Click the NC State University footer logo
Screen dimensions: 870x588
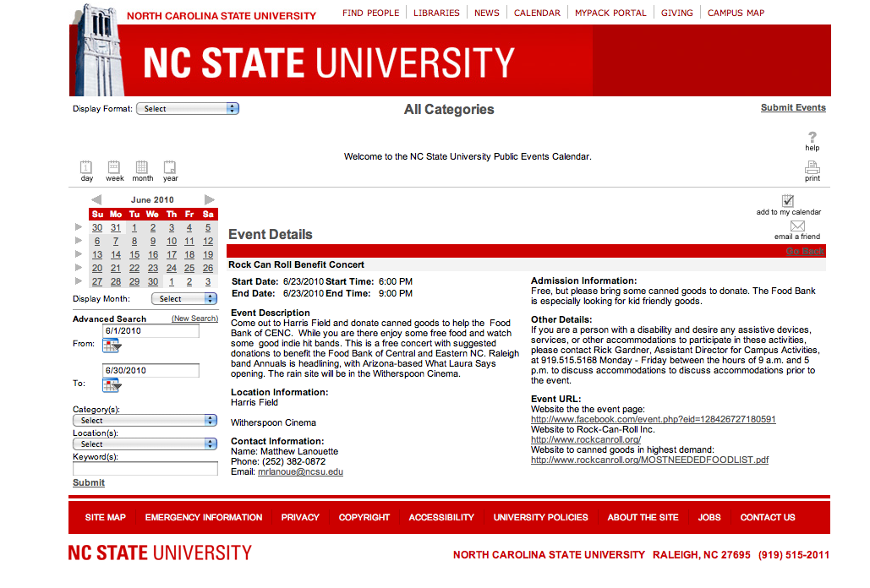click(160, 553)
